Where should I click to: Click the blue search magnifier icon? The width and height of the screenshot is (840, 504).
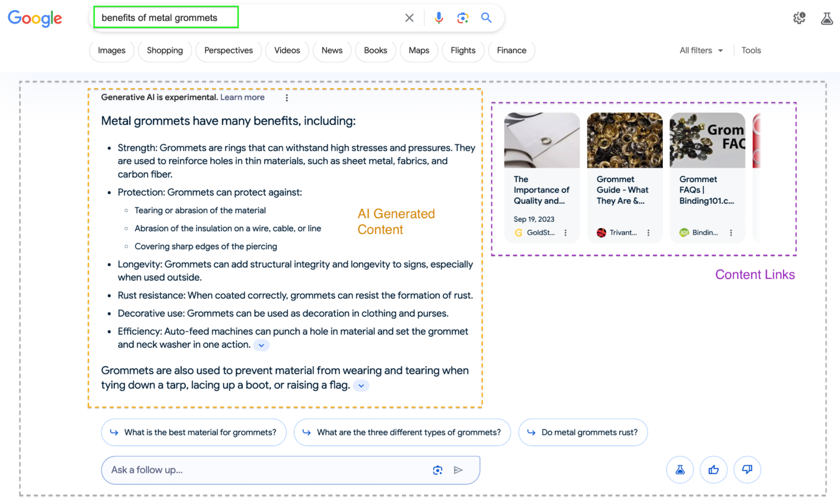pos(486,18)
